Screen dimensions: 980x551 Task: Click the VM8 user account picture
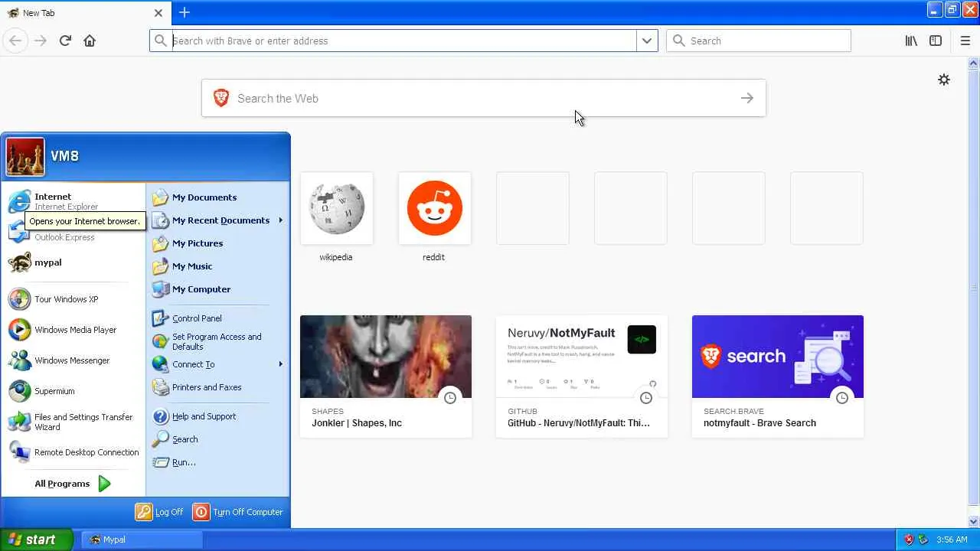(x=25, y=156)
